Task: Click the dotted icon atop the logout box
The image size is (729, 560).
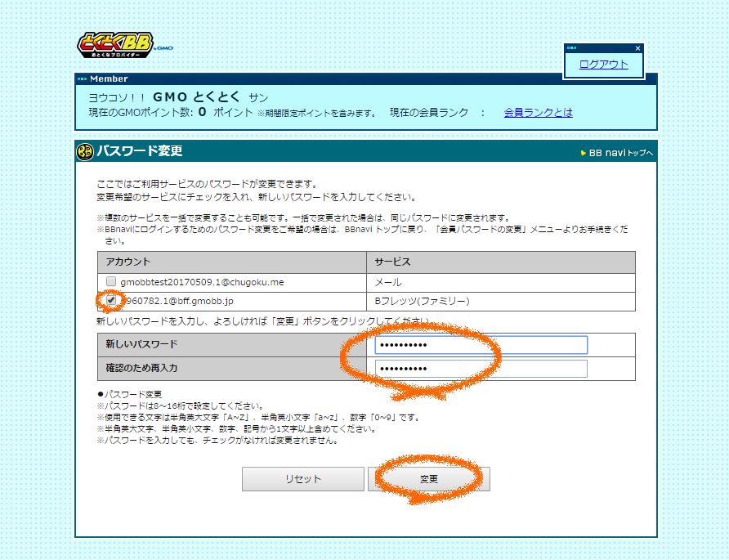Action: (572, 48)
